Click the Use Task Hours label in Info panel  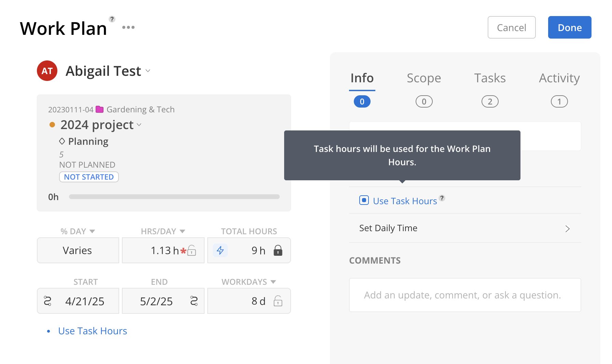click(x=405, y=201)
